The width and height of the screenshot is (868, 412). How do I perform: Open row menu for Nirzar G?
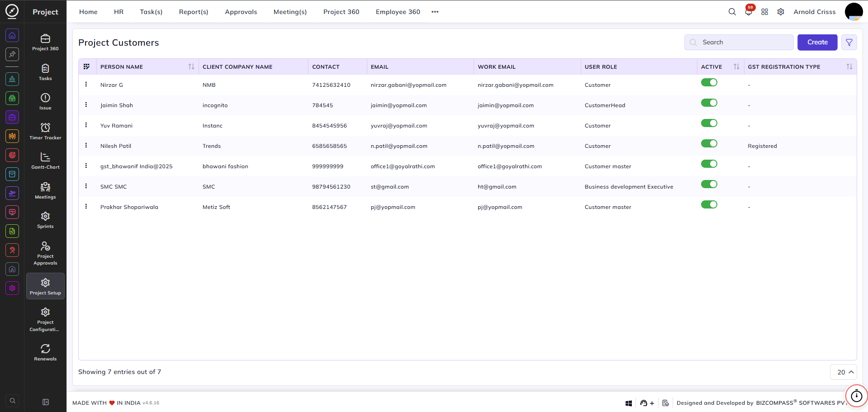86,84
